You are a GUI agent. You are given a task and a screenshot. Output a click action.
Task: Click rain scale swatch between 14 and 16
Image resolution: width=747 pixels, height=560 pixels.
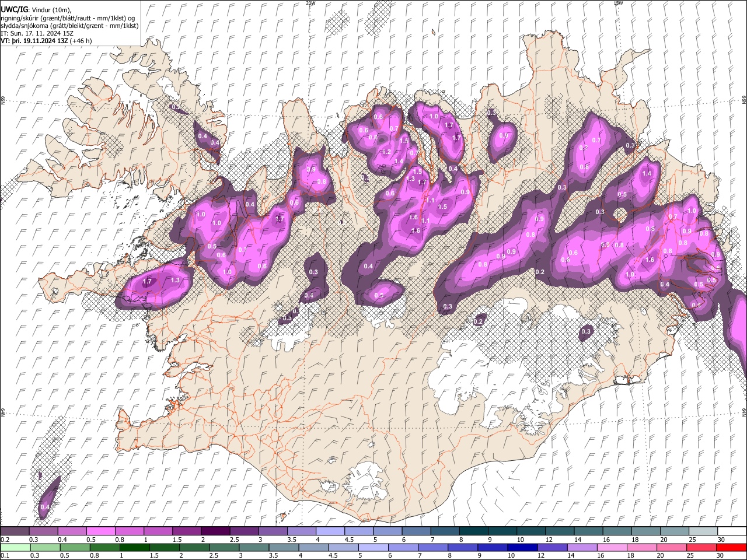(583, 548)
